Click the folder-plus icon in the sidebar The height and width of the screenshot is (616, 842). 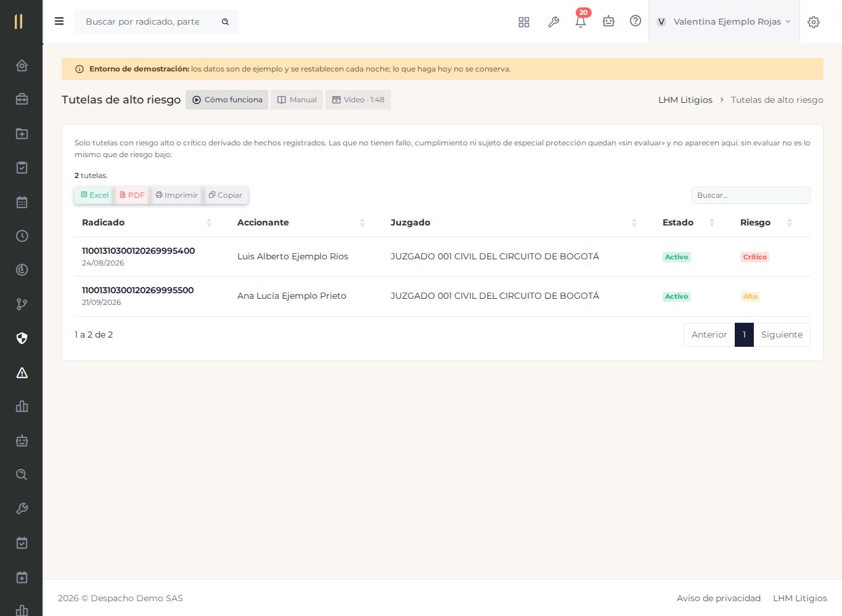click(x=22, y=134)
